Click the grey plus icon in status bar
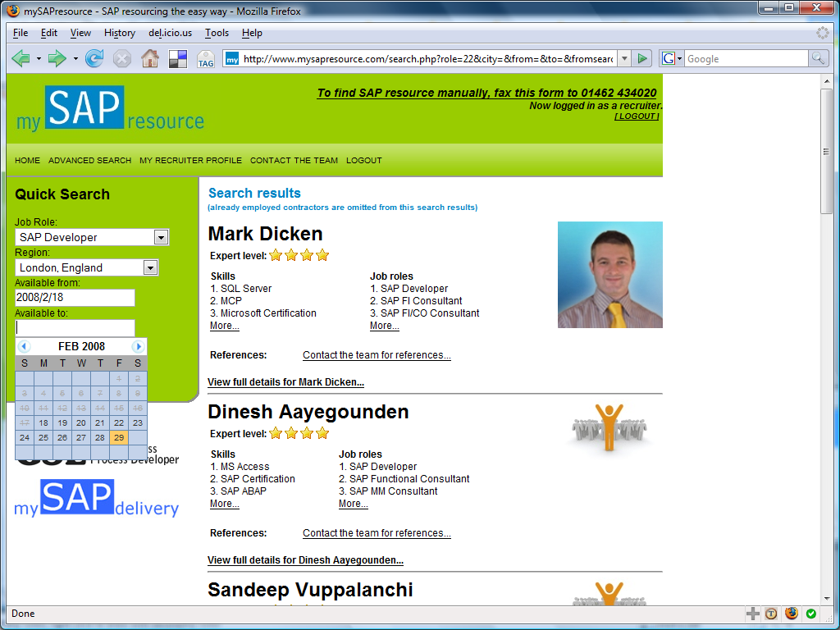Image resolution: width=840 pixels, height=630 pixels. point(753,614)
